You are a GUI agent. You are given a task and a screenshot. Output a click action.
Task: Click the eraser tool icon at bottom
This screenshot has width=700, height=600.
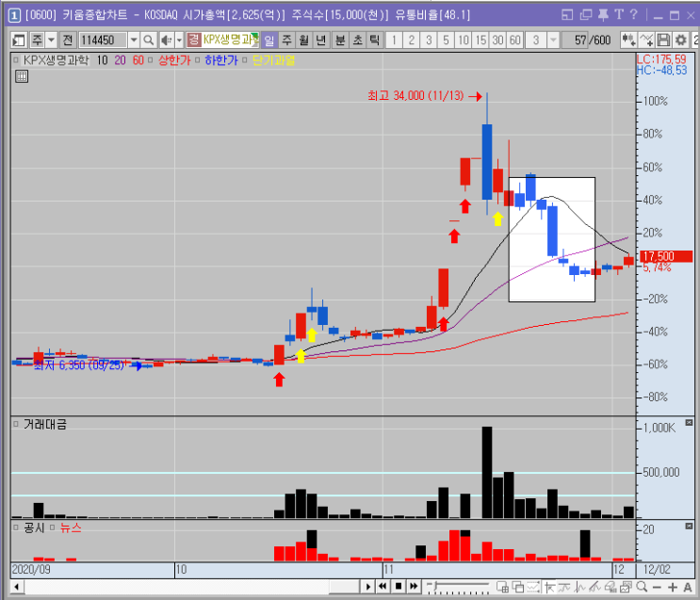[610, 587]
